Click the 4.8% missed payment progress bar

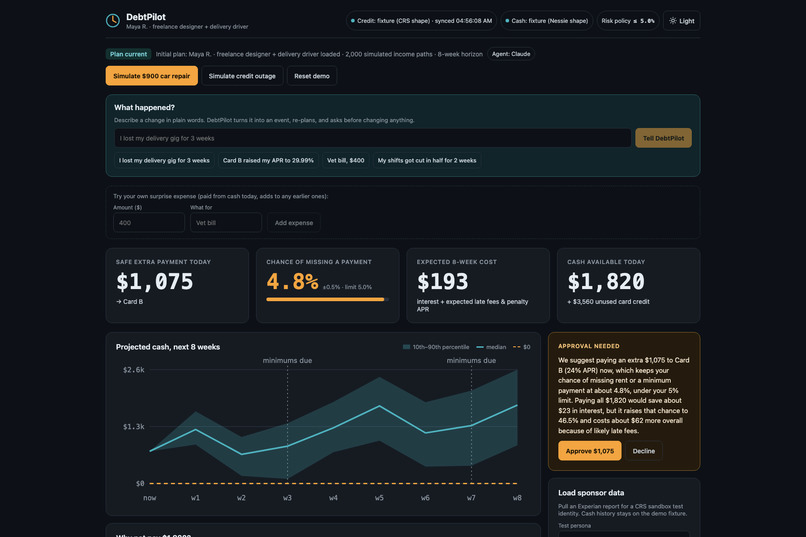coord(327,299)
